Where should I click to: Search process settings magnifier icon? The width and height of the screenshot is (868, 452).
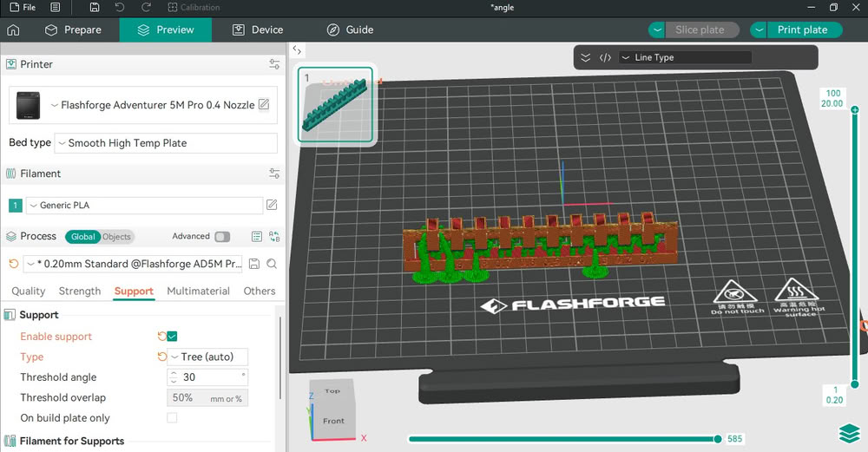click(x=272, y=264)
